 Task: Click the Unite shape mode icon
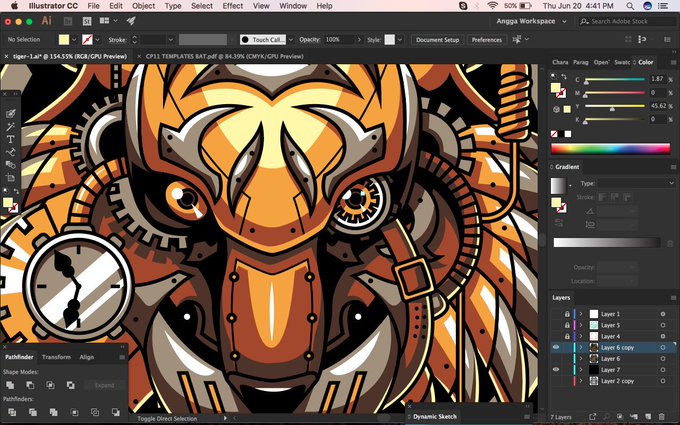point(10,385)
